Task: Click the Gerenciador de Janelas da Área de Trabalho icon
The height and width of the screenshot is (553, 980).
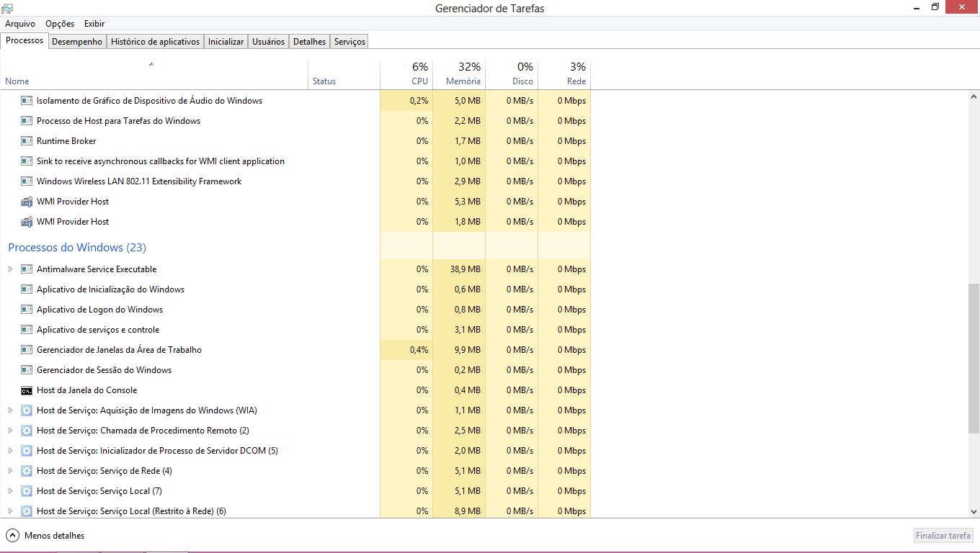Action: pos(27,350)
